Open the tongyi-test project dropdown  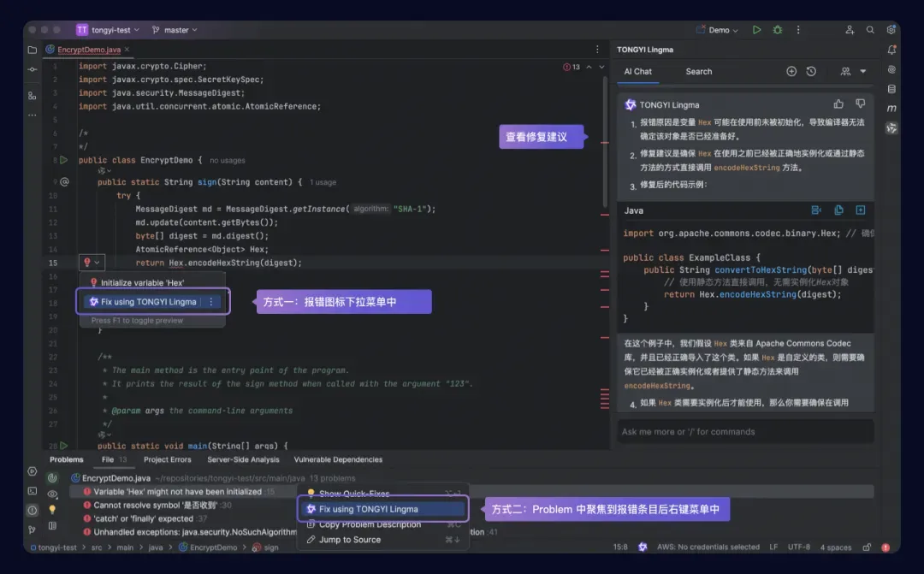click(x=108, y=29)
